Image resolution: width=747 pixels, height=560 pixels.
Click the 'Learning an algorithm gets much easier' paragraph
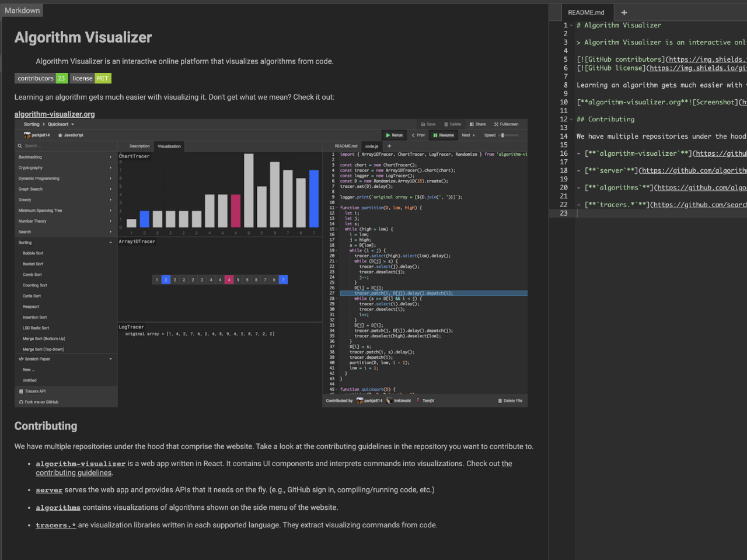tap(174, 97)
